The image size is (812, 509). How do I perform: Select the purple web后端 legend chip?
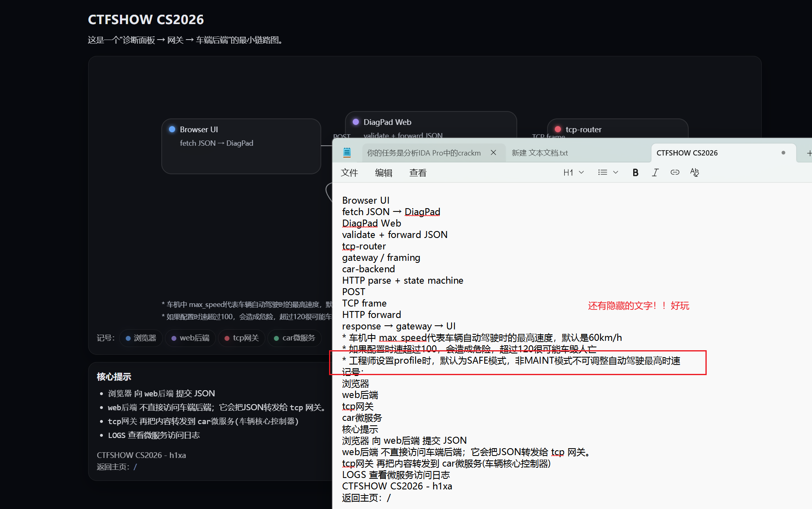(x=190, y=338)
